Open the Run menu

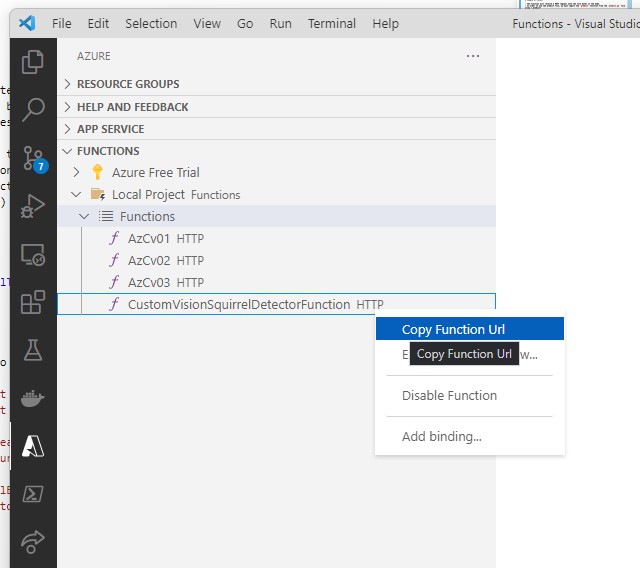280,23
